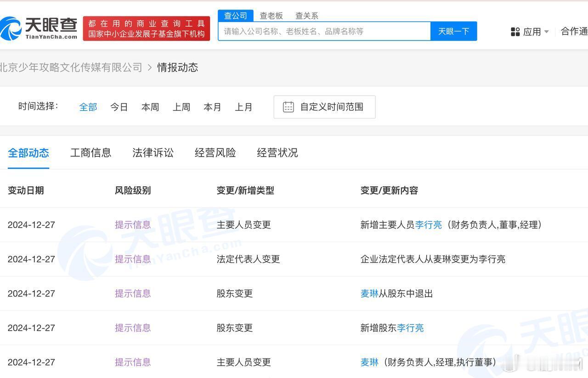
Task: Switch to the 工商信息 tab
Action: point(90,153)
